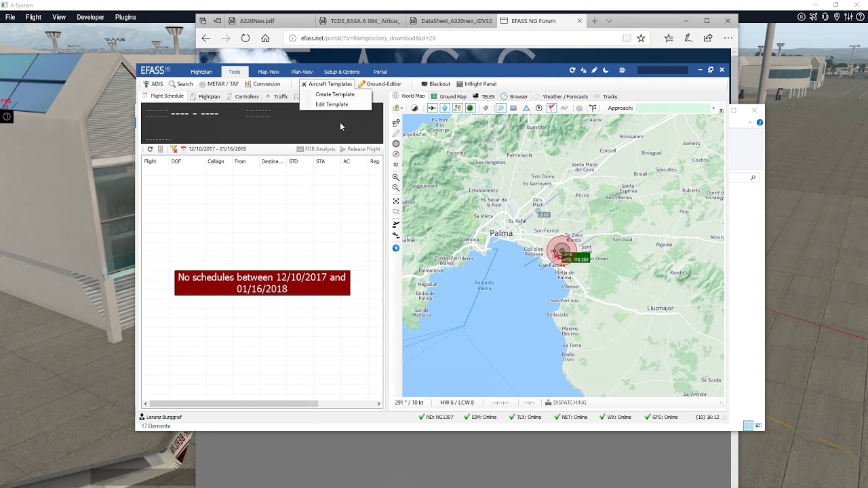
Task: Open the Conversion tool
Action: [x=262, y=84]
